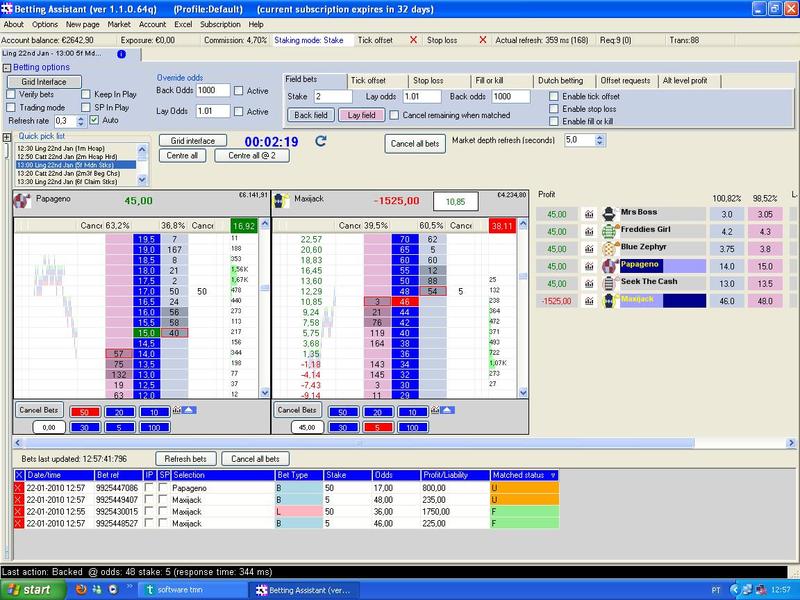Open chart icon for Blue Zephyr

(x=589, y=249)
